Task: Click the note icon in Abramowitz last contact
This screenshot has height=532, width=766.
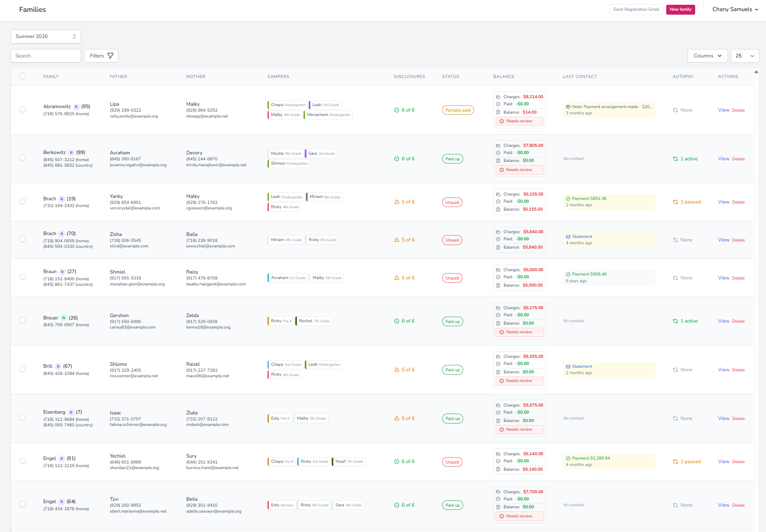Action: pyautogui.click(x=568, y=107)
